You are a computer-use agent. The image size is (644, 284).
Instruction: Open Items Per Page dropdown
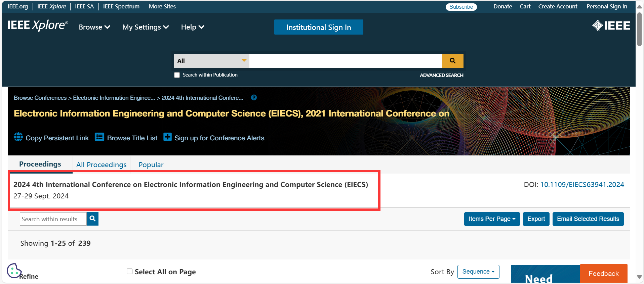tap(492, 219)
